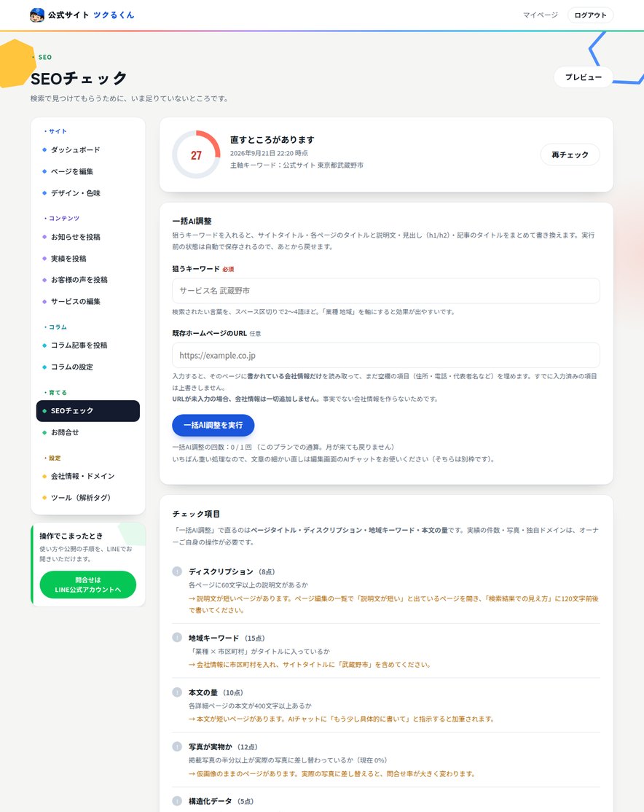Click the ログアウト button
The width and height of the screenshot is (644, 812).
tap(590, 15)
